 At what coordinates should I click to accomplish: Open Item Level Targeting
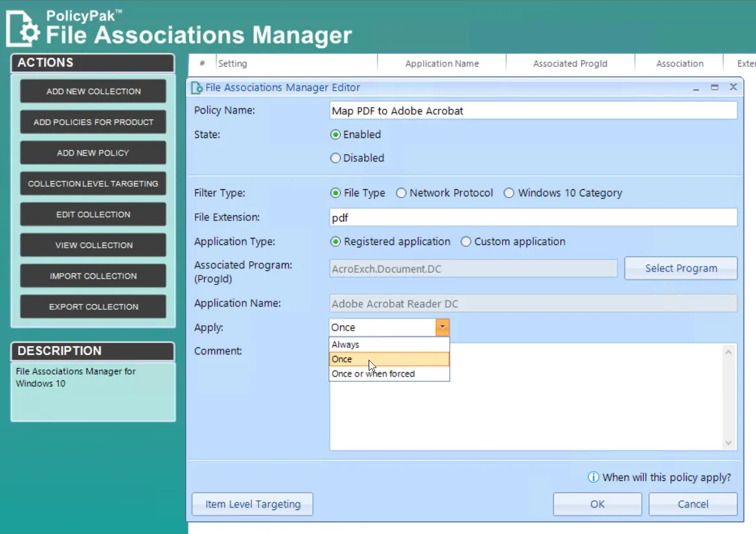(253, 504)
